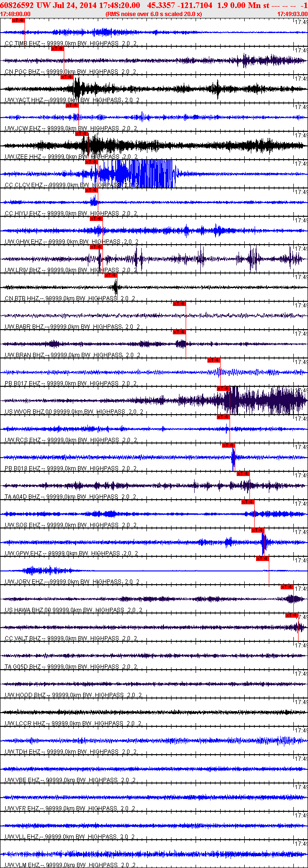
Task: Click the start time label 17:48:00.00
Action: coord(15,14)
